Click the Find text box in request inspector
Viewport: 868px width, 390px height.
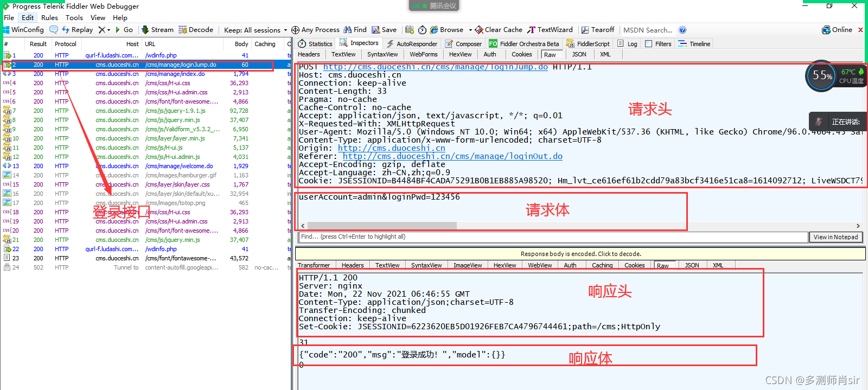553,237
